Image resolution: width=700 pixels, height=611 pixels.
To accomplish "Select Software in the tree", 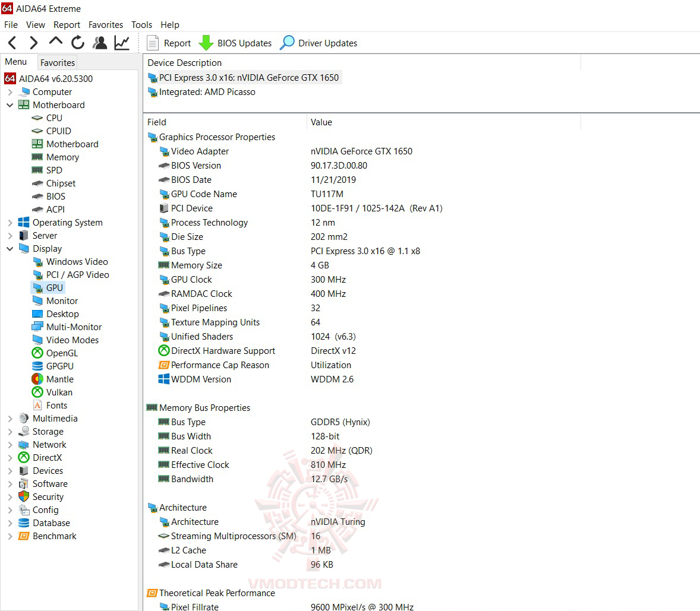I will pyautogui.click(x=50, y=483).
